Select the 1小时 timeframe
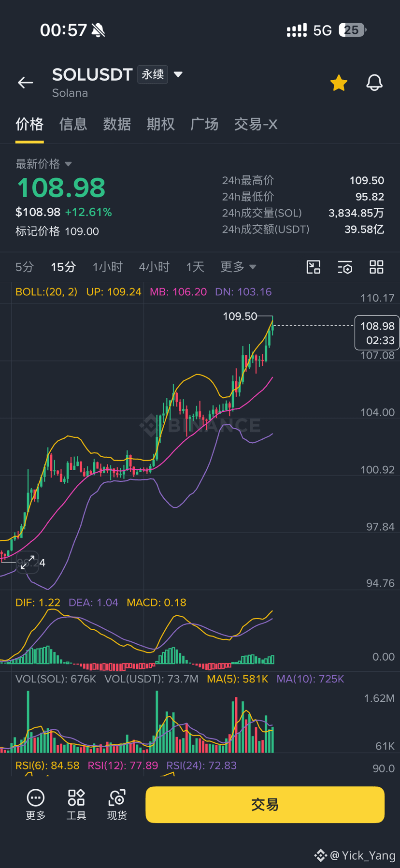The width and height of the screenshot is (400, 868). click(x=107, y=267)
